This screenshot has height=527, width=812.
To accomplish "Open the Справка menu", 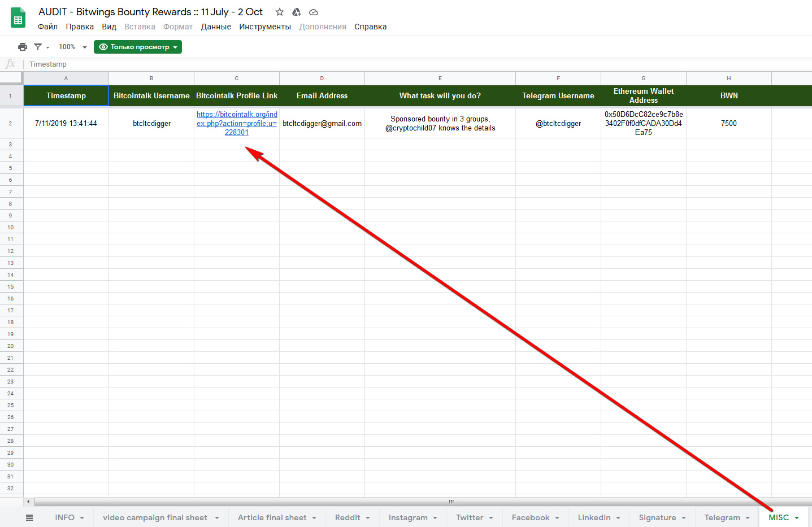I will tap(371, 27).
